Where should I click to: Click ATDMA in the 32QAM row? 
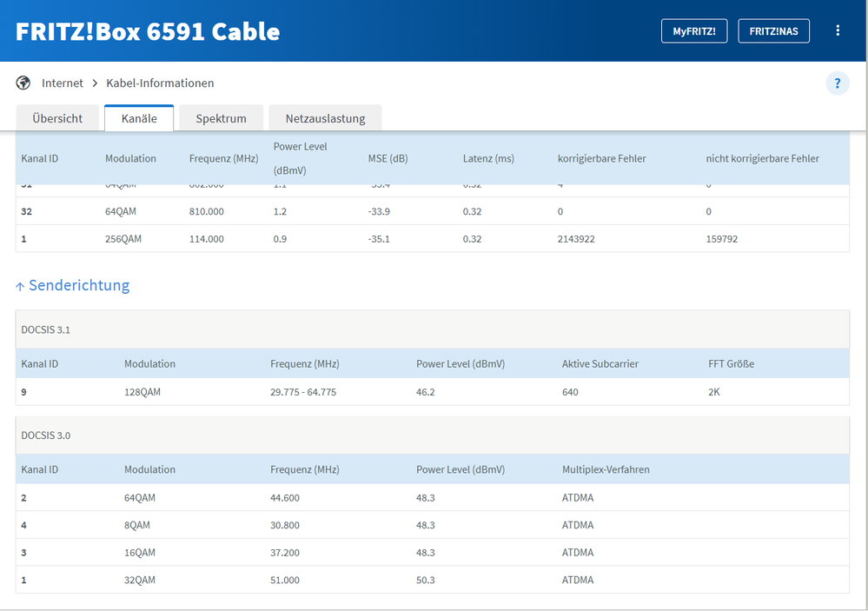[578, 580]
